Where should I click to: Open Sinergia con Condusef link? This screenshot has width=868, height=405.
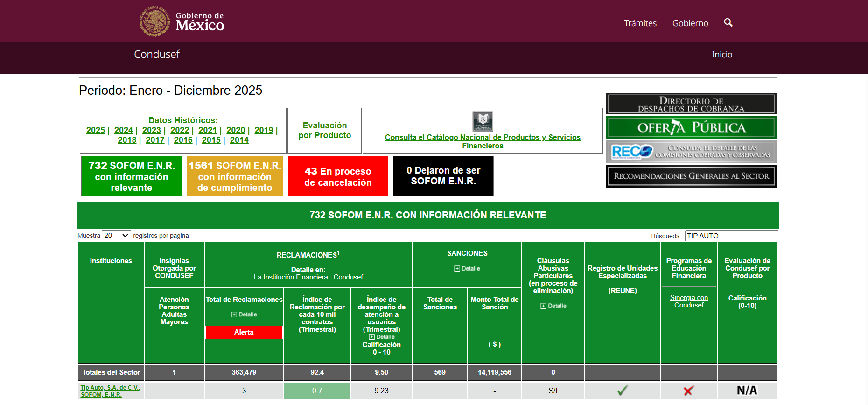(x=689, y=301)
